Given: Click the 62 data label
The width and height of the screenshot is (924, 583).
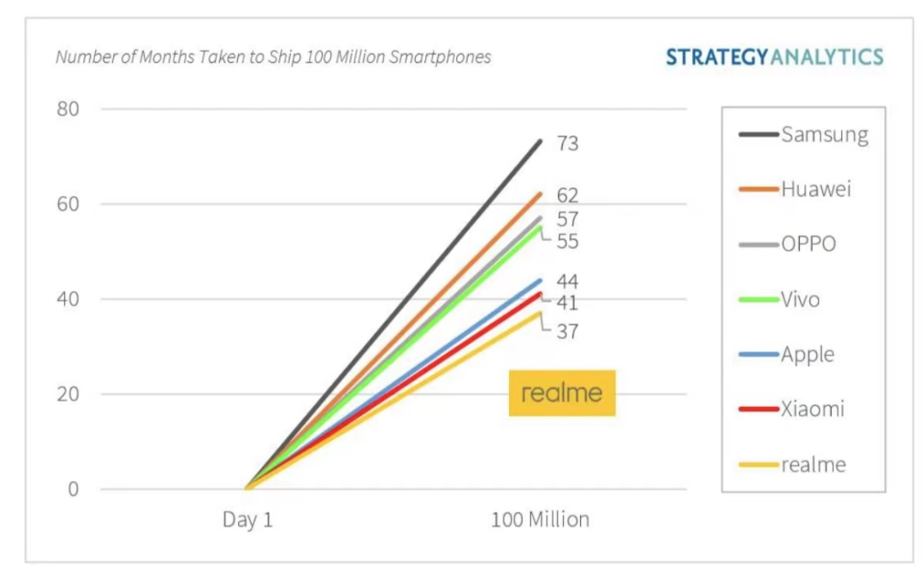Looking at the screenshot, I should pyautogui.click(x=566, y=197).
